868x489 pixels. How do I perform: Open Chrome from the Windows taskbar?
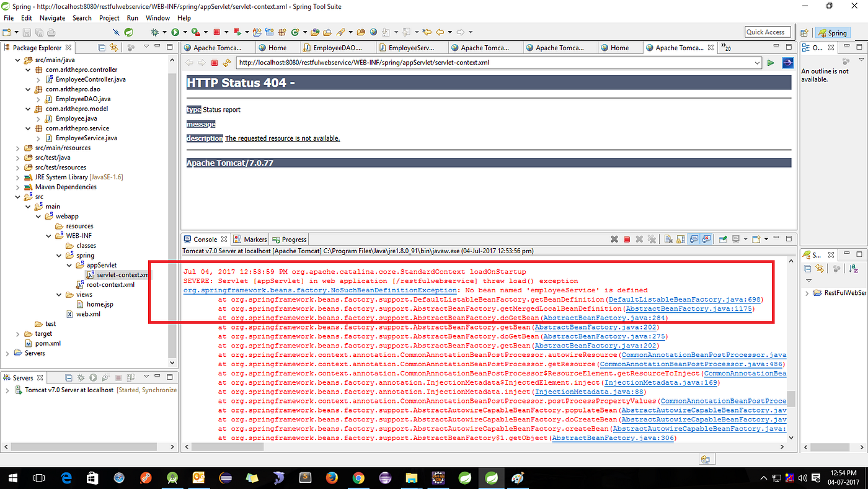358,478
